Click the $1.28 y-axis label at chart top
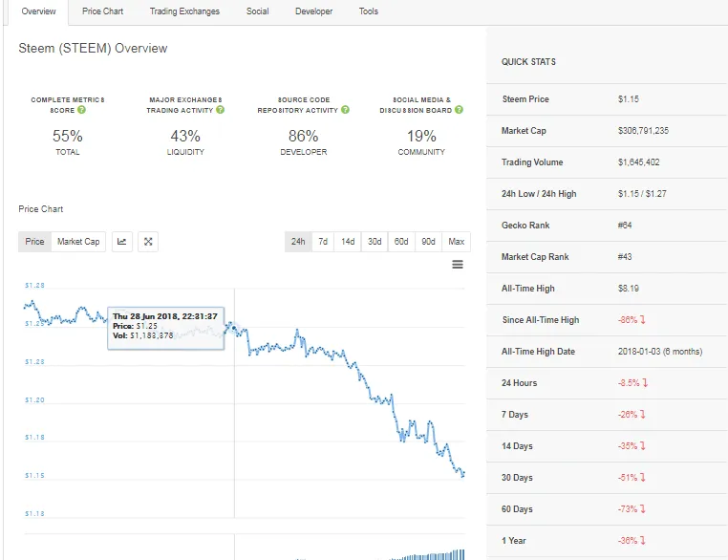The height and width of the screenshot is (560, 728). (34, 285)
